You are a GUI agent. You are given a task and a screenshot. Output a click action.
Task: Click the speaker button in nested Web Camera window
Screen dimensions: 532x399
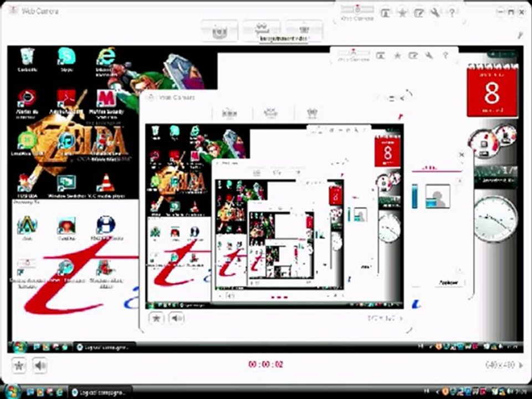(176, 318)
